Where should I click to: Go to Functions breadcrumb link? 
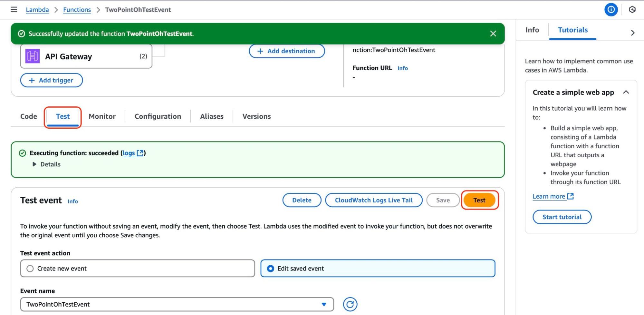(x=77, y=10)
